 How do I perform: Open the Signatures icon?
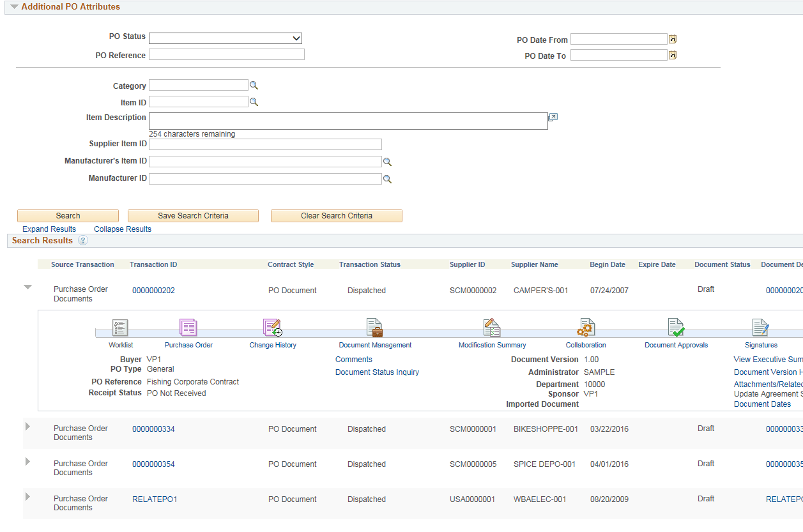tap(760, 328)
